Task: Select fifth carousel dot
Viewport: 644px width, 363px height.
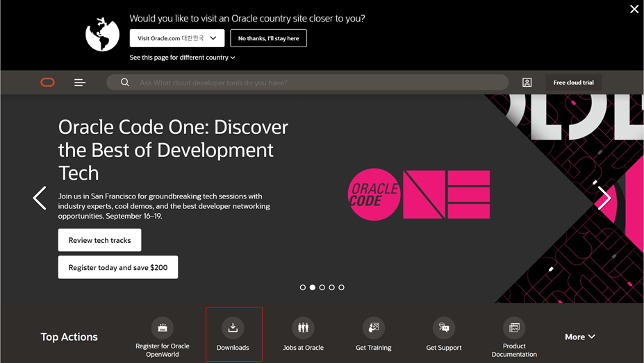Action: (x=341, y=287)
